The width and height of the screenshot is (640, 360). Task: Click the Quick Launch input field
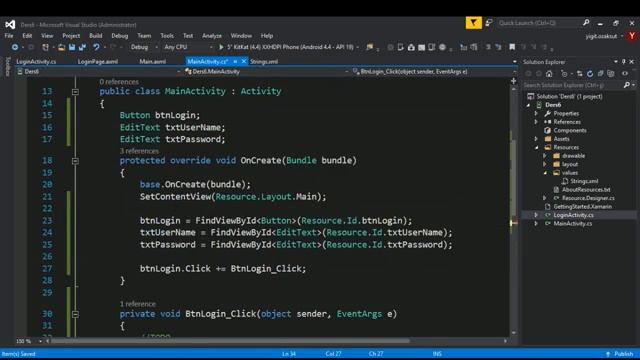[538, 23]
